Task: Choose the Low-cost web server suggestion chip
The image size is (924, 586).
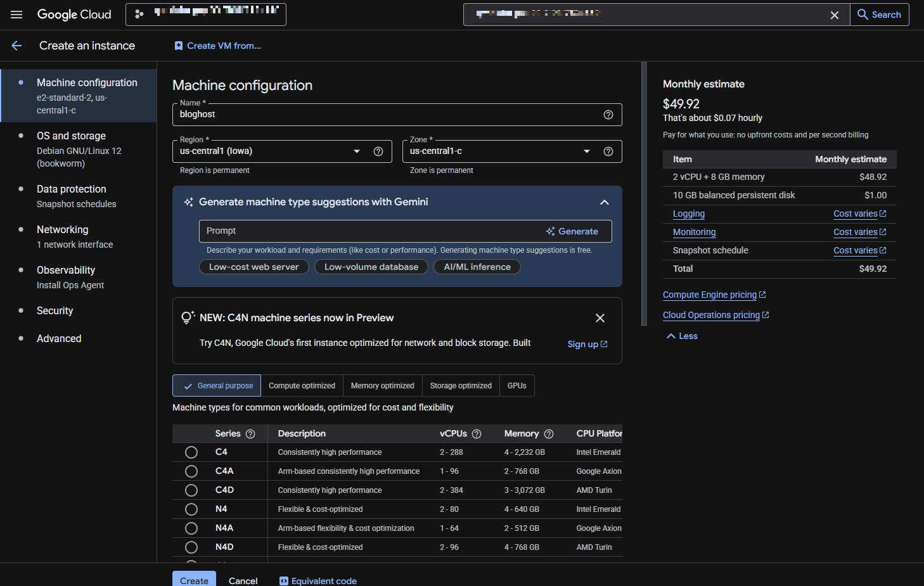Action: tap(254, 267)
